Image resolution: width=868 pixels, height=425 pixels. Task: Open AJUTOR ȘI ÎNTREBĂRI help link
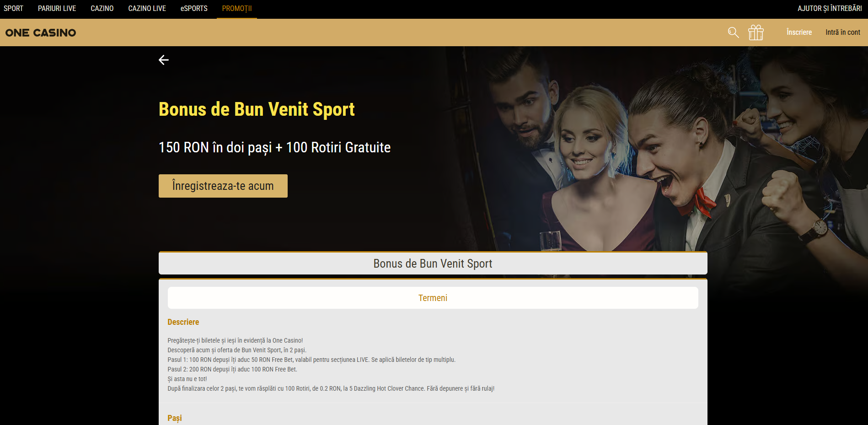click(830, 9)
